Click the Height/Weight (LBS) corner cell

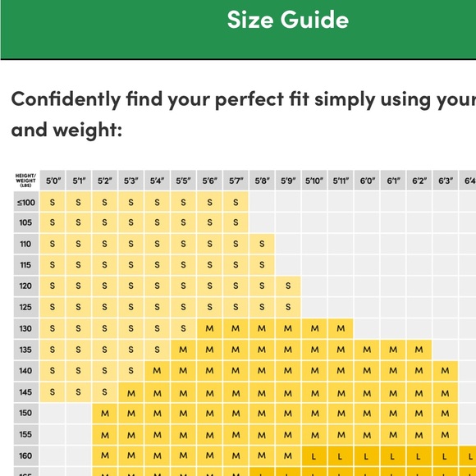[x=26, y=181]
